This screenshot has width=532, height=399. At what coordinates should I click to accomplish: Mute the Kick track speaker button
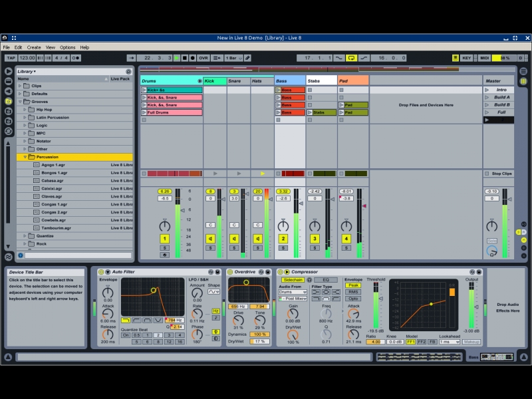210,238
